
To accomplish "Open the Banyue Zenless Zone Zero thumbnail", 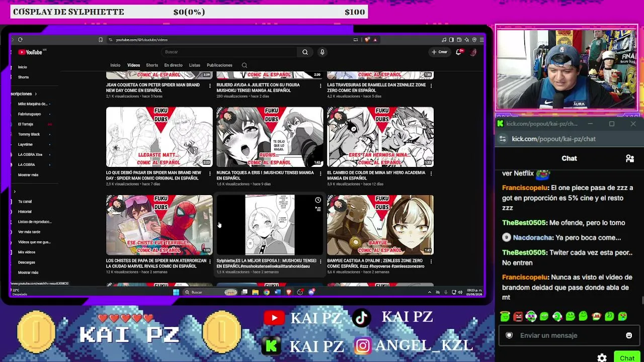I will coord(380,225).
